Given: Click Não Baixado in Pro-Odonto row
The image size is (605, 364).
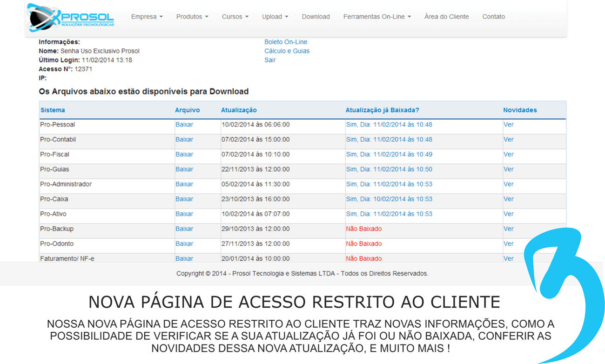Looking at the screenshot, I should point(363,244).
